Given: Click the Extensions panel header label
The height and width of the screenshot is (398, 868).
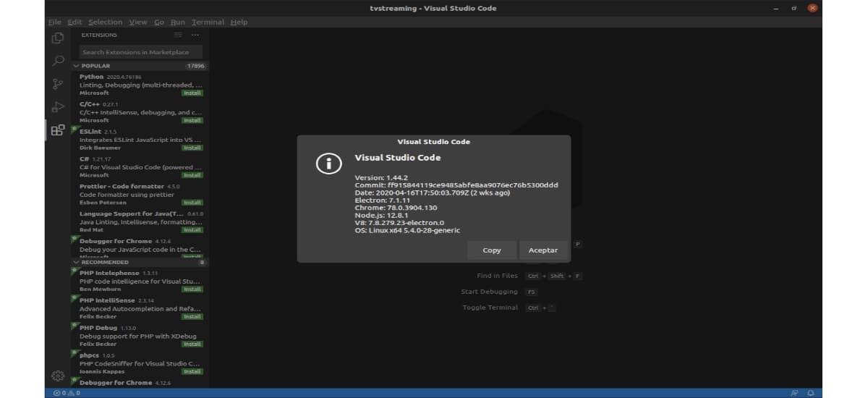Looking at the screenshot, I should 99,35.
